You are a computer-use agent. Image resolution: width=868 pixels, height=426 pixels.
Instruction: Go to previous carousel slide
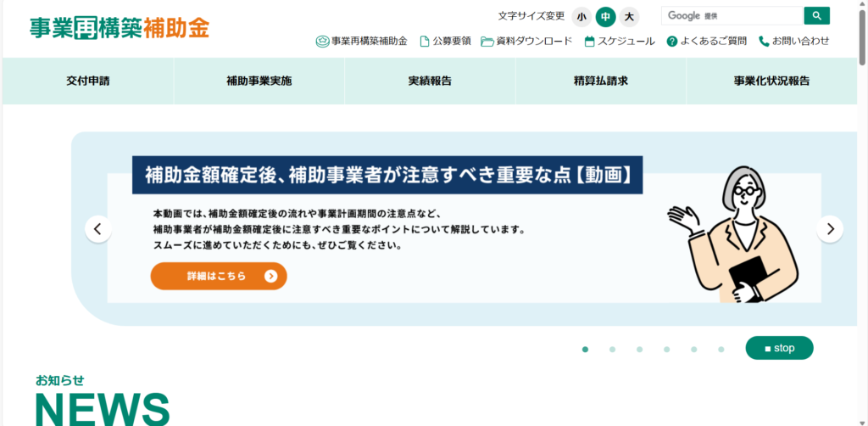(97, 229)
